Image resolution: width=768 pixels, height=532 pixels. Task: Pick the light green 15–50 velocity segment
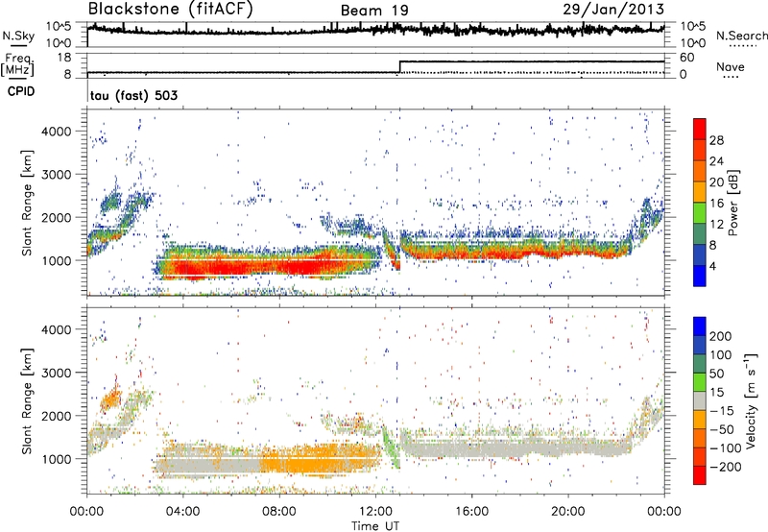700,382
